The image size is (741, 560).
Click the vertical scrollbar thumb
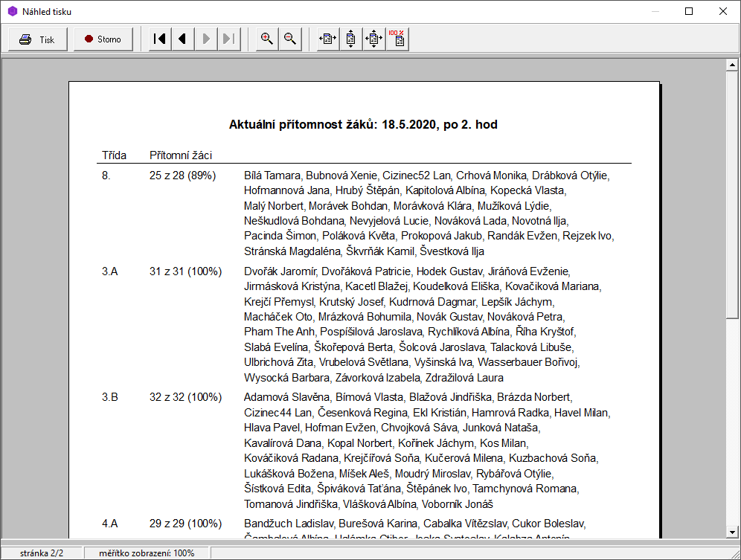732,195
